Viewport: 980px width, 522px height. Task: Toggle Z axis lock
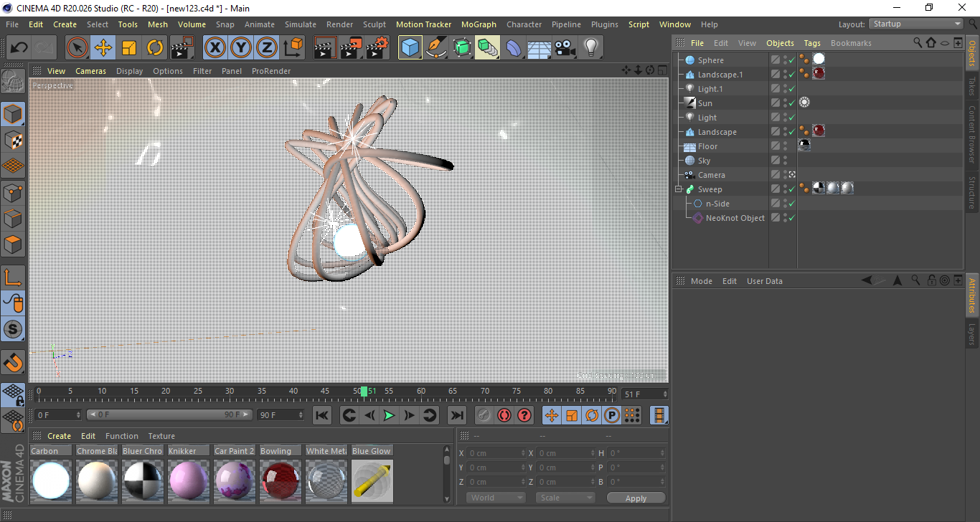267,48
